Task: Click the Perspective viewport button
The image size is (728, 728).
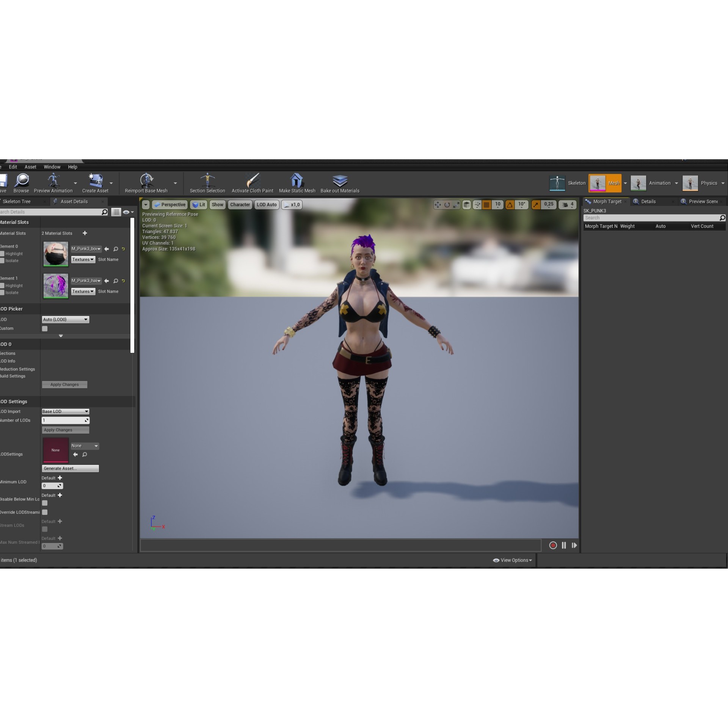Action: (x=169, y=205)
